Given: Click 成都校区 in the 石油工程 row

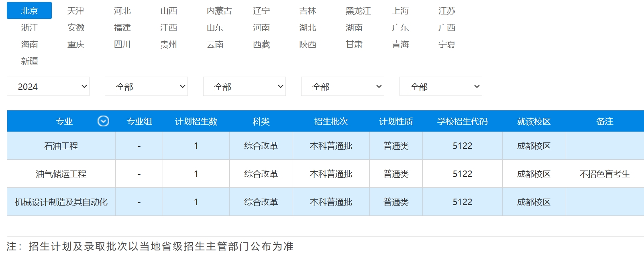Looking at the screenshot, I should pyautogui.click(x=534, y=146).
